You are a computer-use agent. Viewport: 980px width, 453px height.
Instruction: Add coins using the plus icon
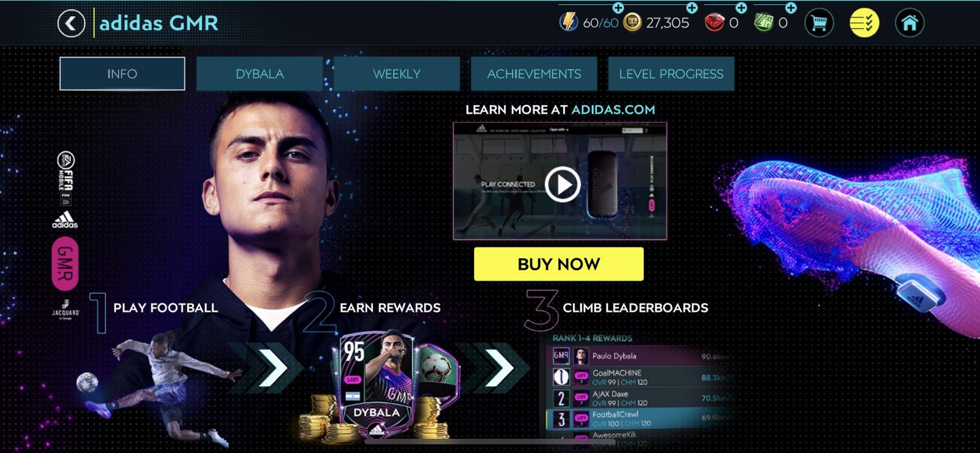pos(692,8)
